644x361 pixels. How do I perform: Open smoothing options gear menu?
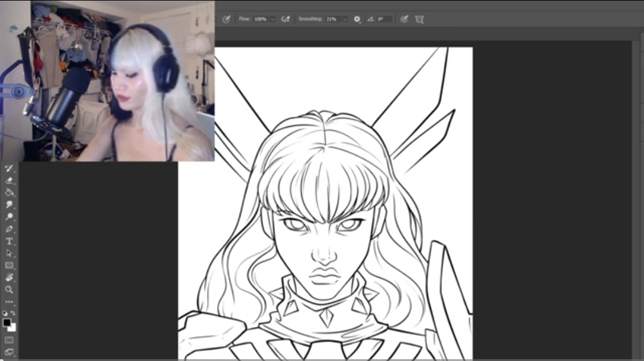pos(357,19)
